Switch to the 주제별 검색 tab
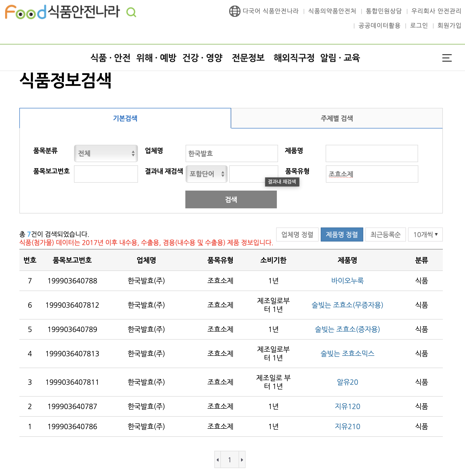Viewport: 465px width, 476px height. (x=337, y=118)
